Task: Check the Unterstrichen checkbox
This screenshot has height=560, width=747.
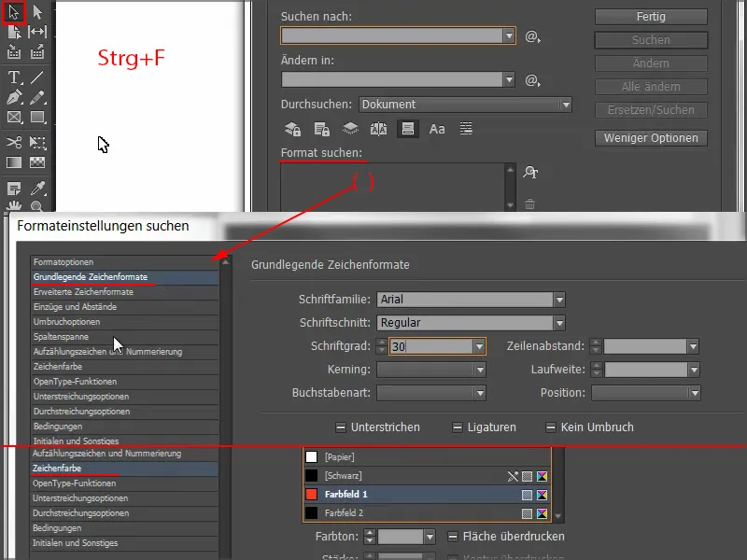Action: 341,427
